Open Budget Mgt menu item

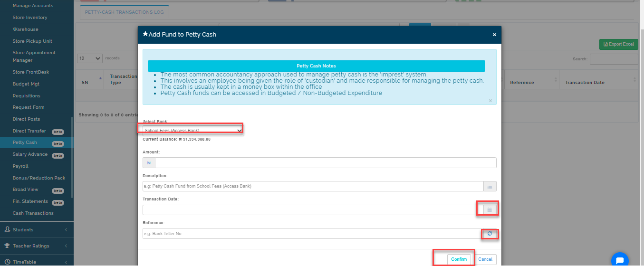pyautogui.click(x=26, y=84)
